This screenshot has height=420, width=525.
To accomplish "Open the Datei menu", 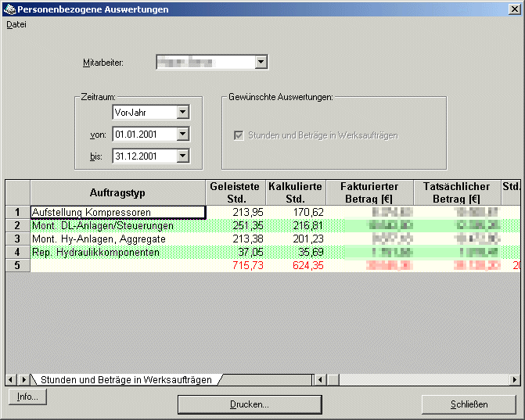I will 16,24.
